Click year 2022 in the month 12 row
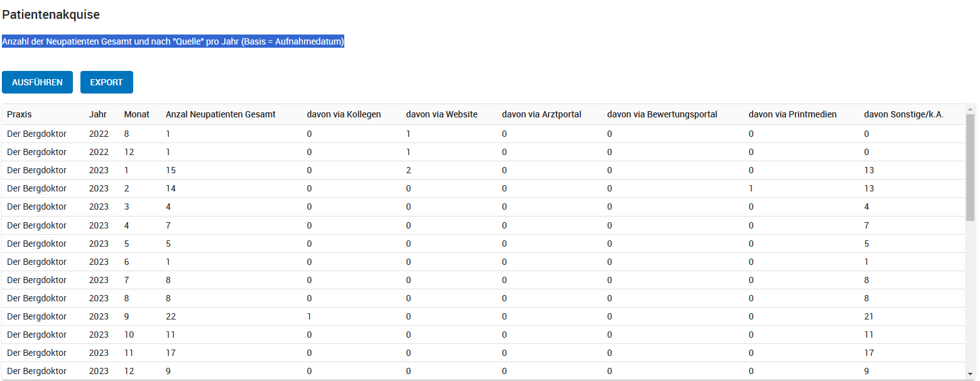Image resolution: width=980 pixels, height=381 pixels. click(99, 152)
